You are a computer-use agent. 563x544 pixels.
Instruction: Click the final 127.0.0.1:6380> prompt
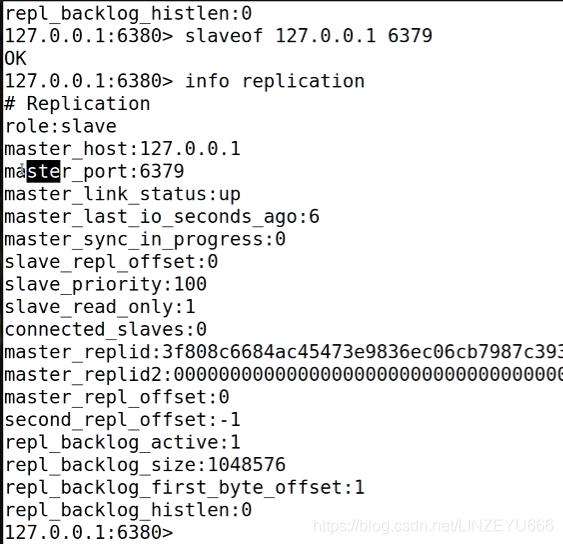89,533
